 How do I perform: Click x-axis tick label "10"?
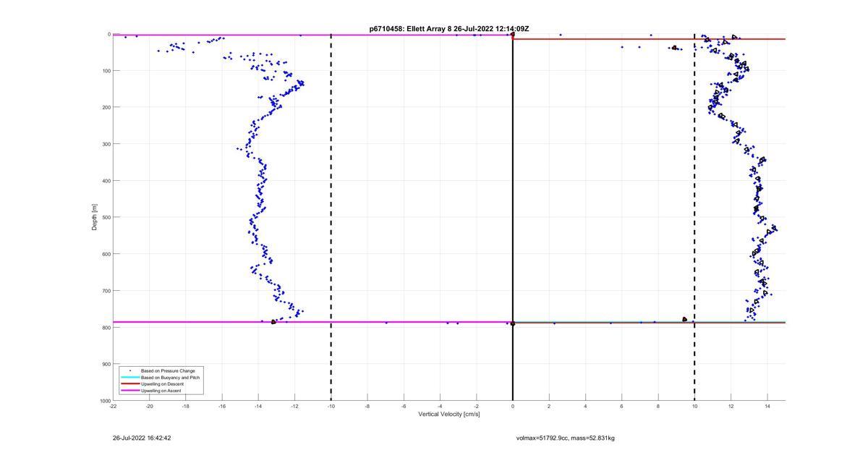(x=694, y=406)
